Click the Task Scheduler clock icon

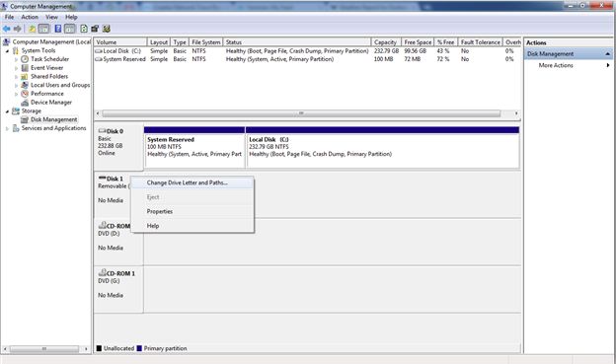point(25,59)
